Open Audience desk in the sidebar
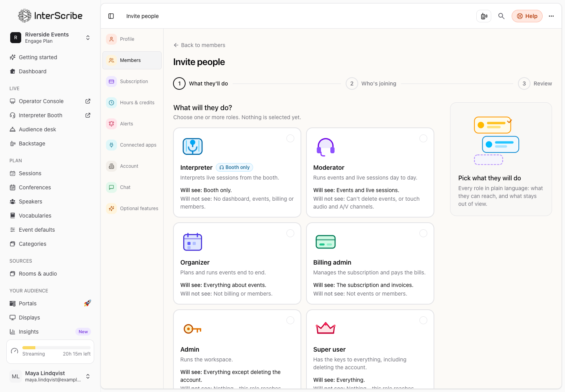The height and width of the screenshot is (392, 565). (x=50, y=129)
